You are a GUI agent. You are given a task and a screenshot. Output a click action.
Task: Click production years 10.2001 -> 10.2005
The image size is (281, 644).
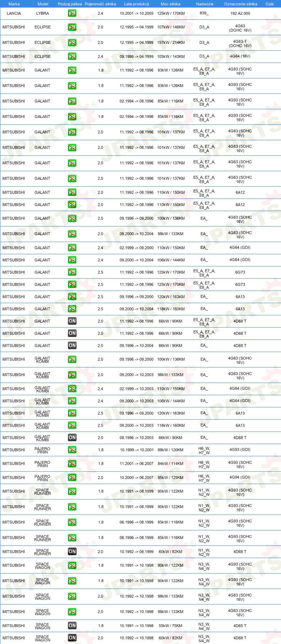pos(137,13)
